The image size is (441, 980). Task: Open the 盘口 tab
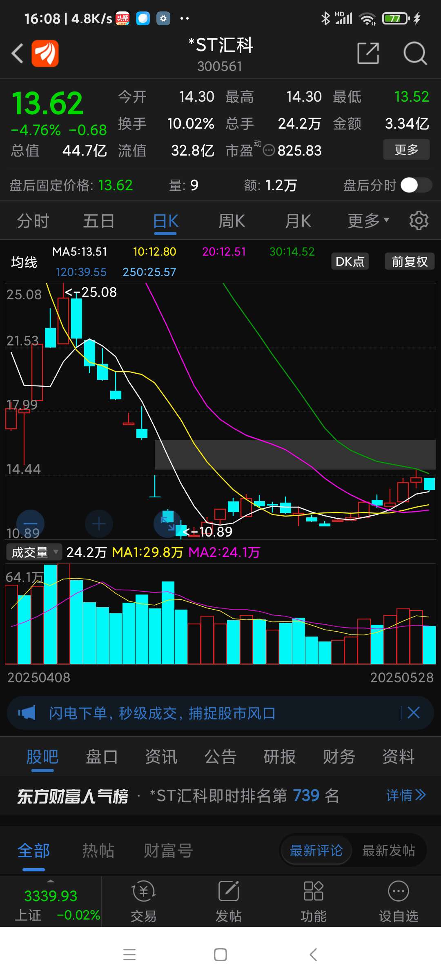coord(102,757)
